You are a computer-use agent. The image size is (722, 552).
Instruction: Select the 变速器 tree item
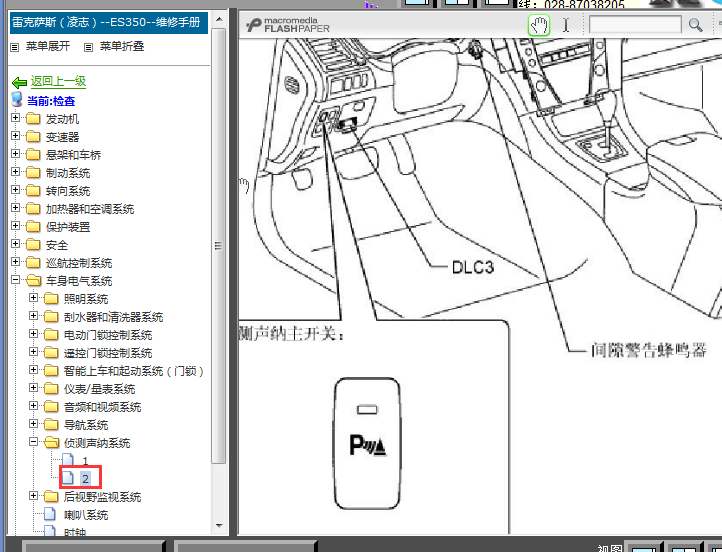[x=62, y=137]
